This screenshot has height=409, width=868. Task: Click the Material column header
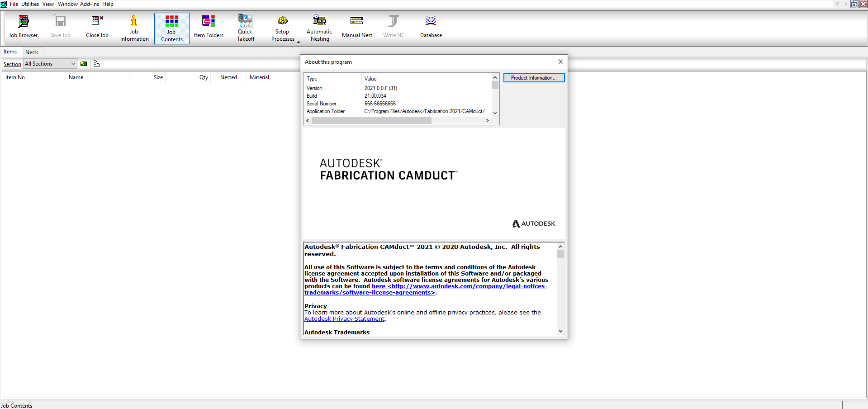click(259, 77)
